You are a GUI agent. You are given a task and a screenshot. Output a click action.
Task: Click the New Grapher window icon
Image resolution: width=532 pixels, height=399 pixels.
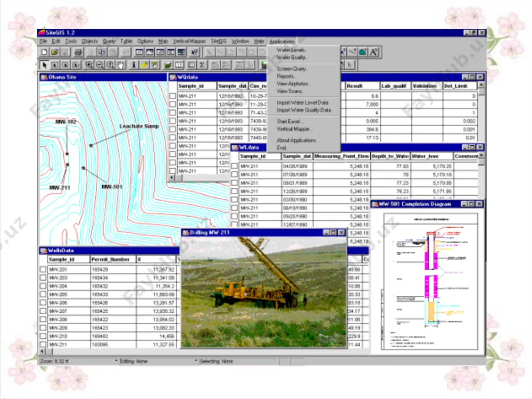pyautogui.click(x=160, y=52)
